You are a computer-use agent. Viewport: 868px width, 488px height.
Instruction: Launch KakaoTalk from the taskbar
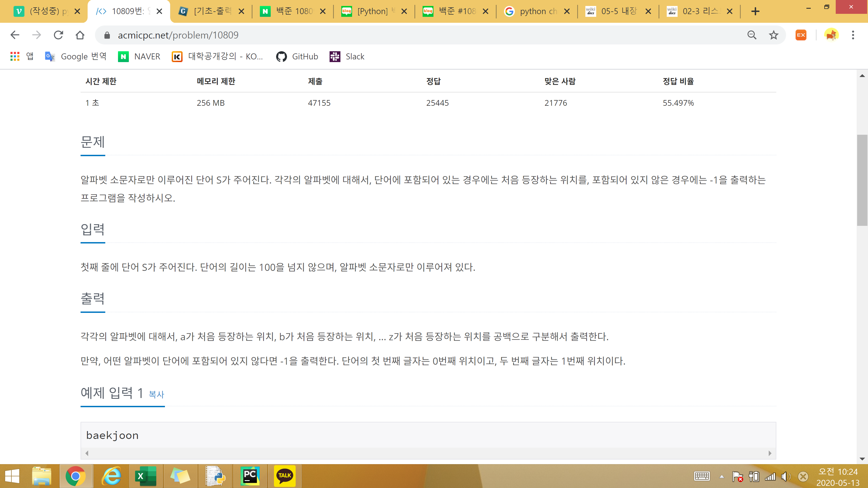pyautogui.click(x=285, y=476)
